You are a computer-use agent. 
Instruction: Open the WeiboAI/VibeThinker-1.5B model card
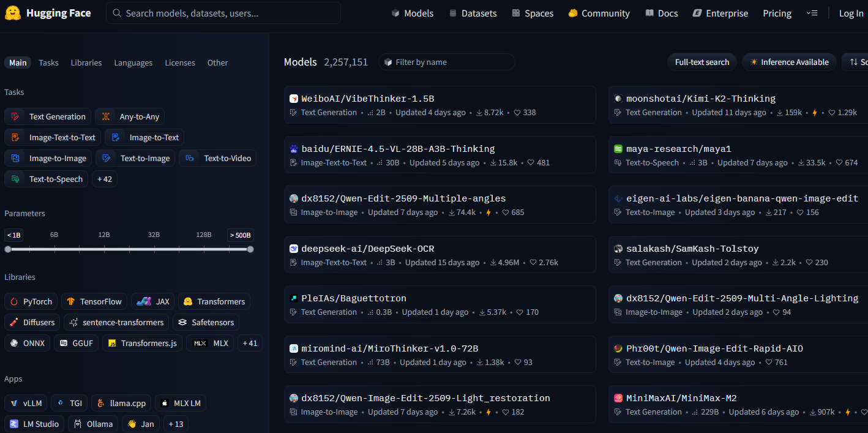click(440, 105)
